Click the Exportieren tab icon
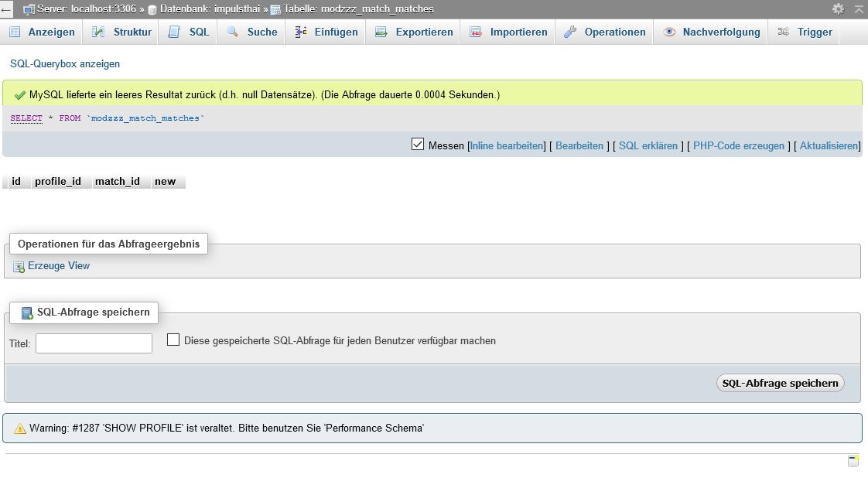 pyautogui.click(x=381, y=32)
